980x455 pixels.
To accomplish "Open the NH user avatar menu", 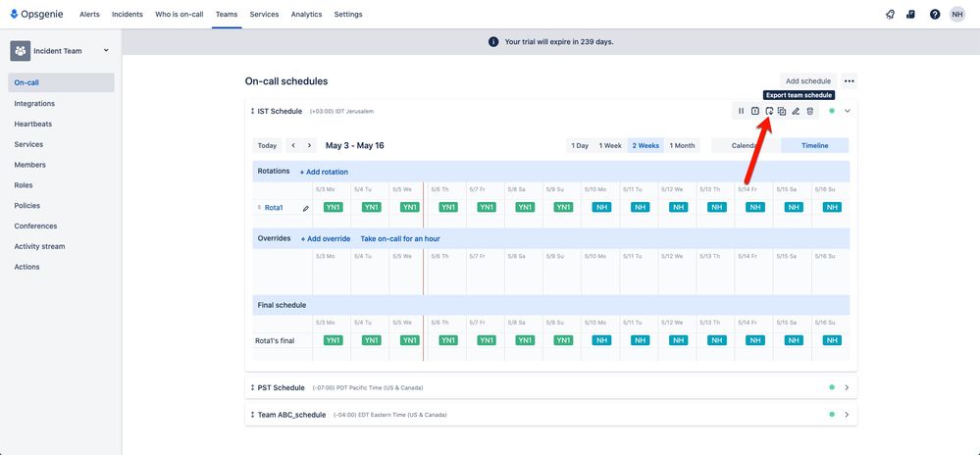I will click(957, 15).
